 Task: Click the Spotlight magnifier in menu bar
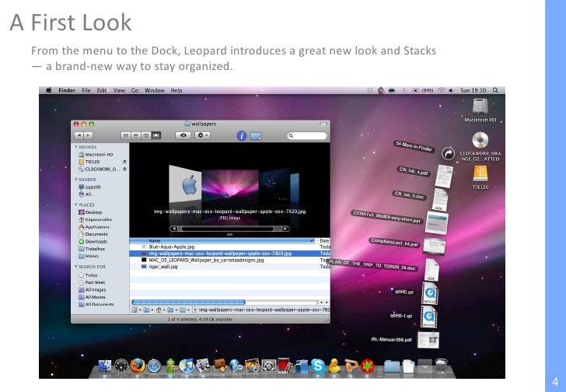495,90
